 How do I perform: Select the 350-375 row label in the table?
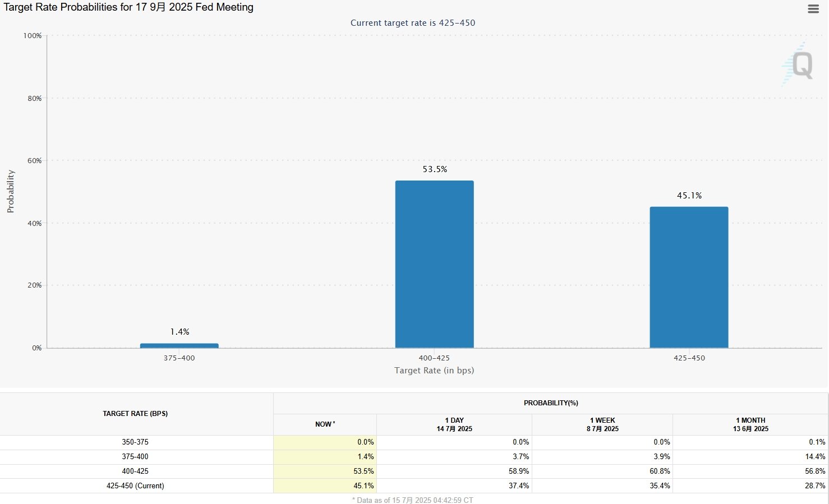[x=135, y=442]
